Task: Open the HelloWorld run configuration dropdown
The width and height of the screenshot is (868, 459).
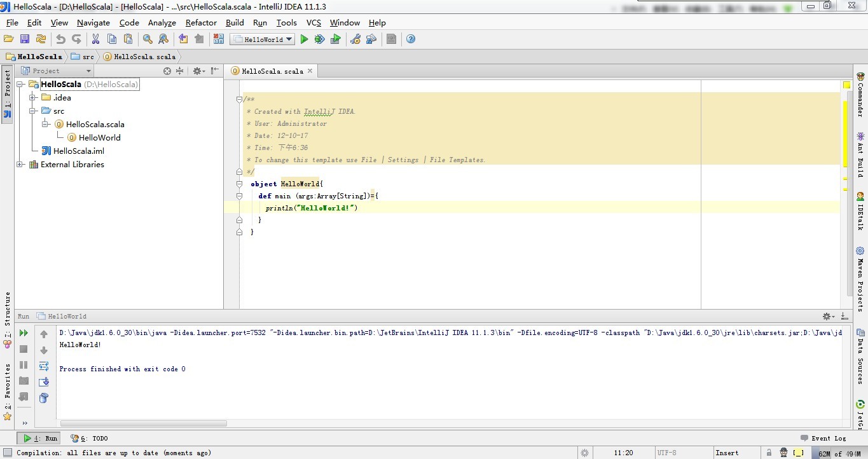Action: [x=262, y=39]
